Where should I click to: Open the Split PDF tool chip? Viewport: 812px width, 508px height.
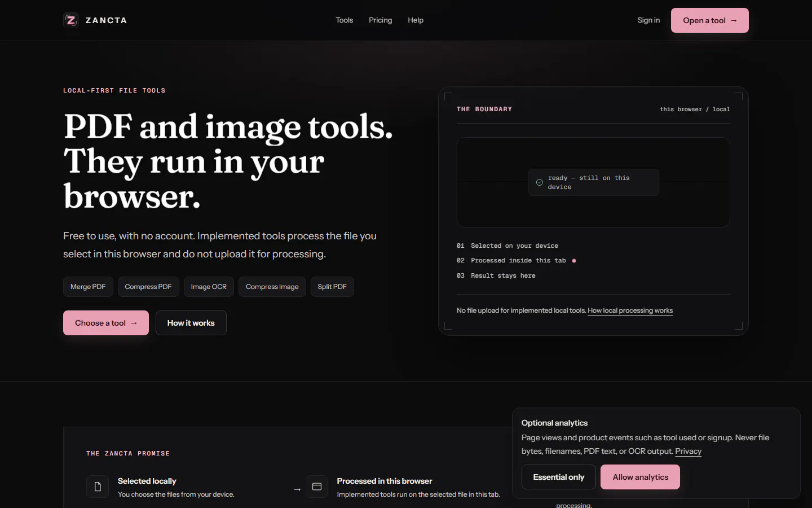tap(332, 287)
